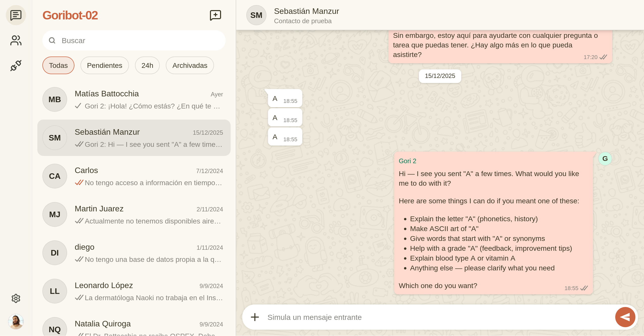
Task: Open the Chats panel in the left rail
Action: (16, 15)
